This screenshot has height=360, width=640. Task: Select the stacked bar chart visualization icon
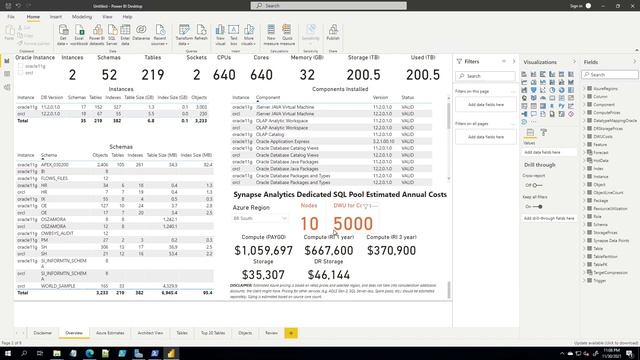[x=524, y=74]
